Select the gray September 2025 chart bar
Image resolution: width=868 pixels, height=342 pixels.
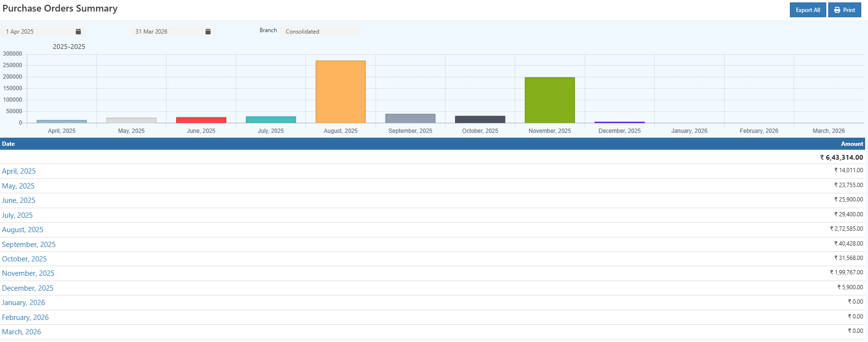click(x=411, y=118)
